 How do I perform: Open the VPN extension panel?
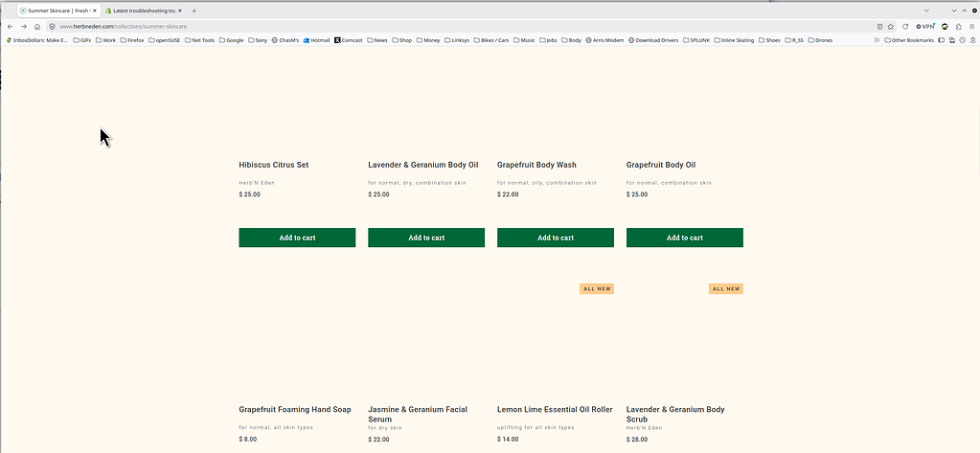click(925, 27)
